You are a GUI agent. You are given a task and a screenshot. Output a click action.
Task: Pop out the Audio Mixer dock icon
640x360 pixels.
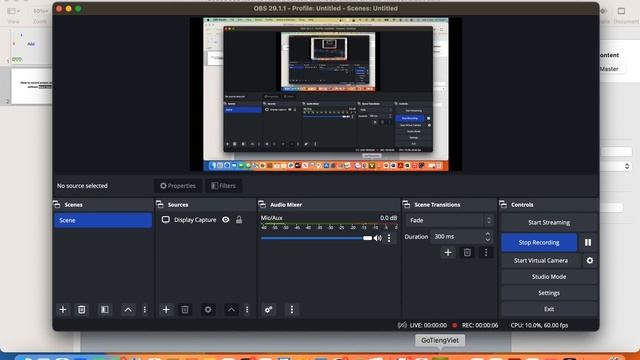pyautogui.click(x=262, y=204)
